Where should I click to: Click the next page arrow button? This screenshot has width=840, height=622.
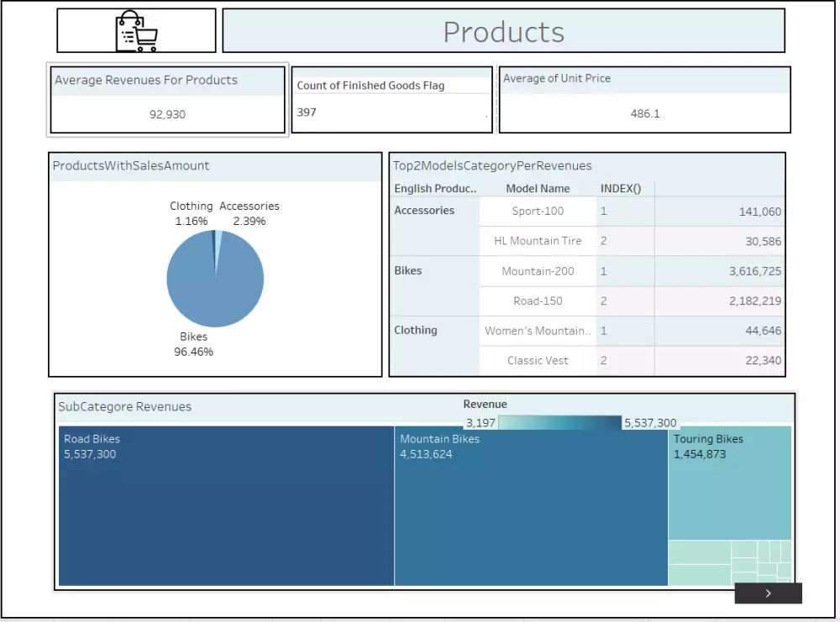(768, 593)
